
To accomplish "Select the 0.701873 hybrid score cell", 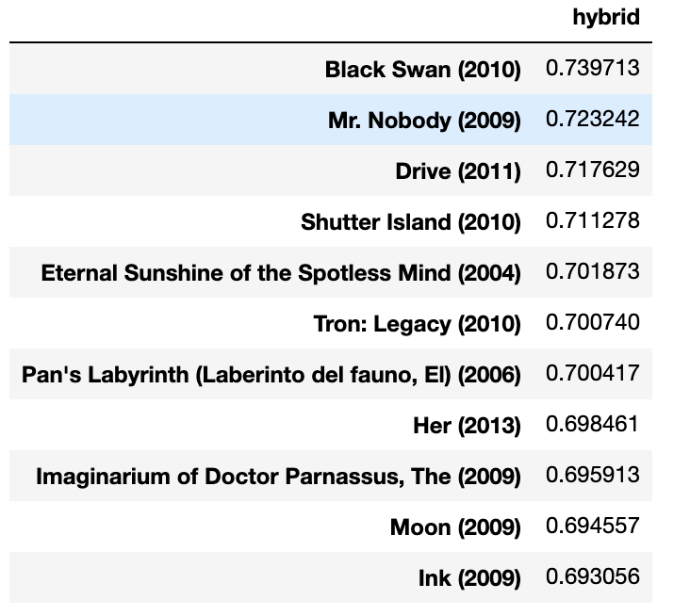I will click(592, 272).
